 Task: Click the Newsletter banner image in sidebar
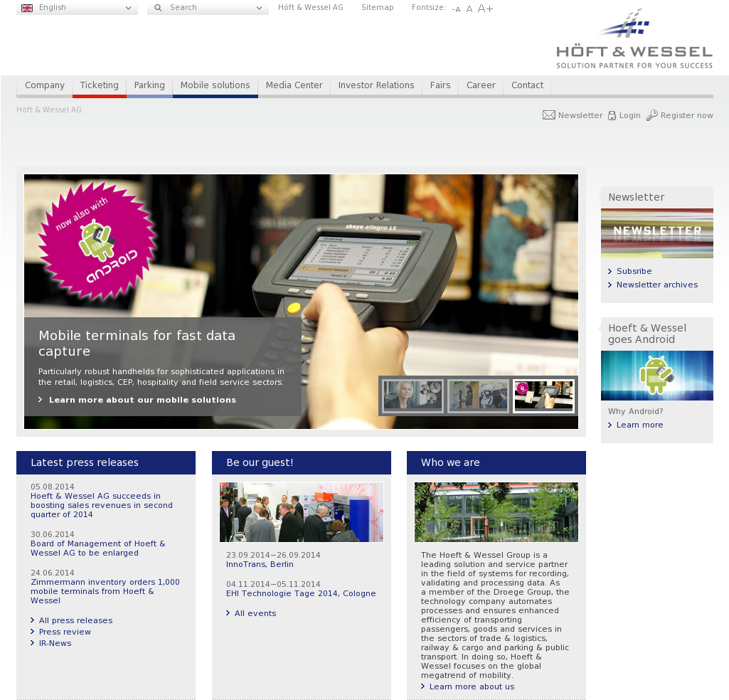click(656, 233)
